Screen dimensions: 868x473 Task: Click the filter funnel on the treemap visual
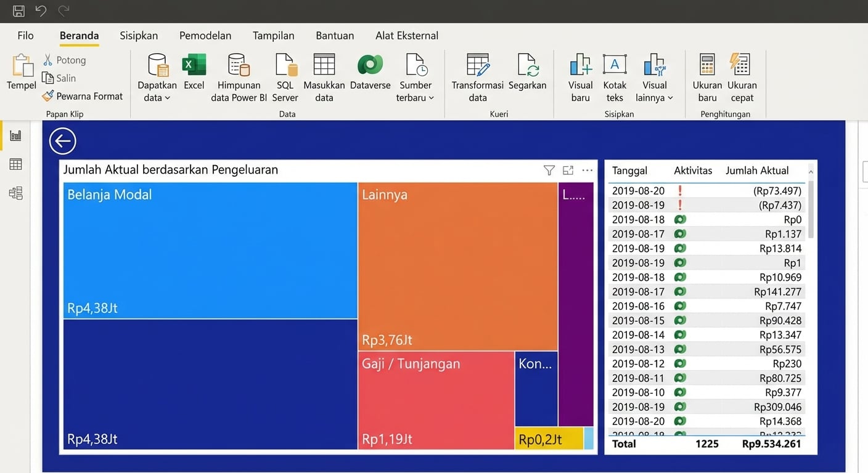(549, 170)
